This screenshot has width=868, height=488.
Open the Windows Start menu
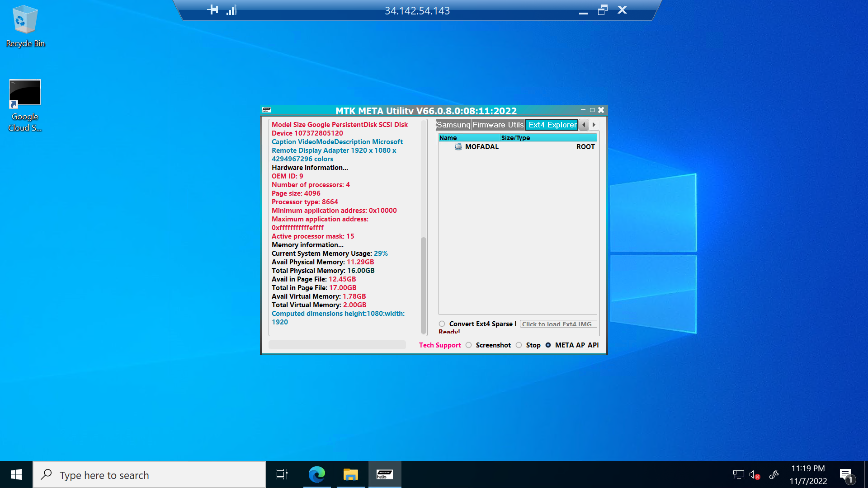point(16,474)
